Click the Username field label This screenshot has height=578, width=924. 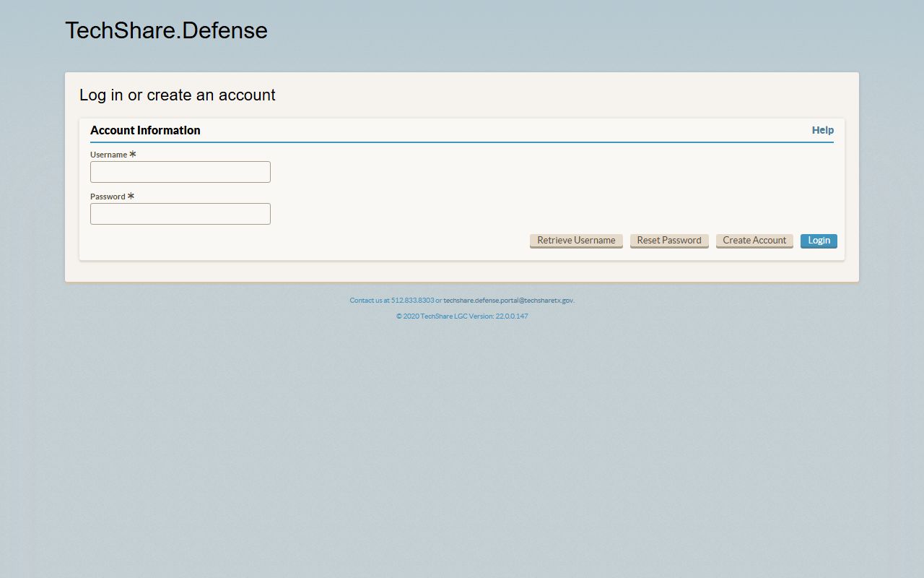pyautogui.click(x=108, y=155)
